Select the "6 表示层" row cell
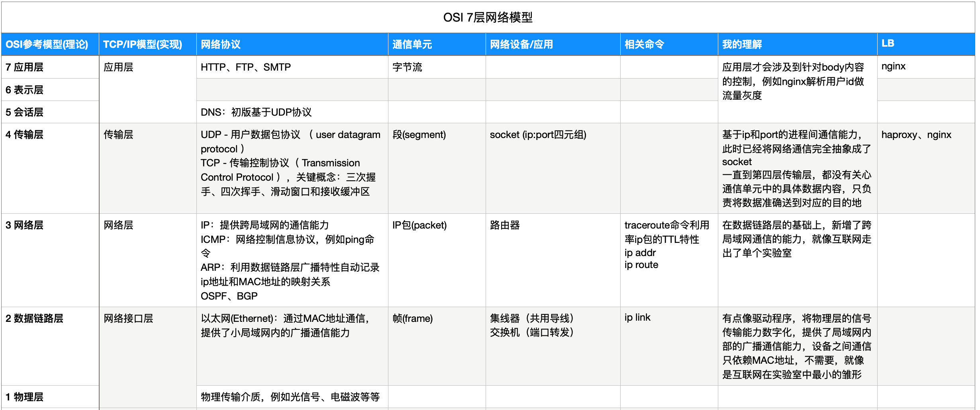 [25, 90]
